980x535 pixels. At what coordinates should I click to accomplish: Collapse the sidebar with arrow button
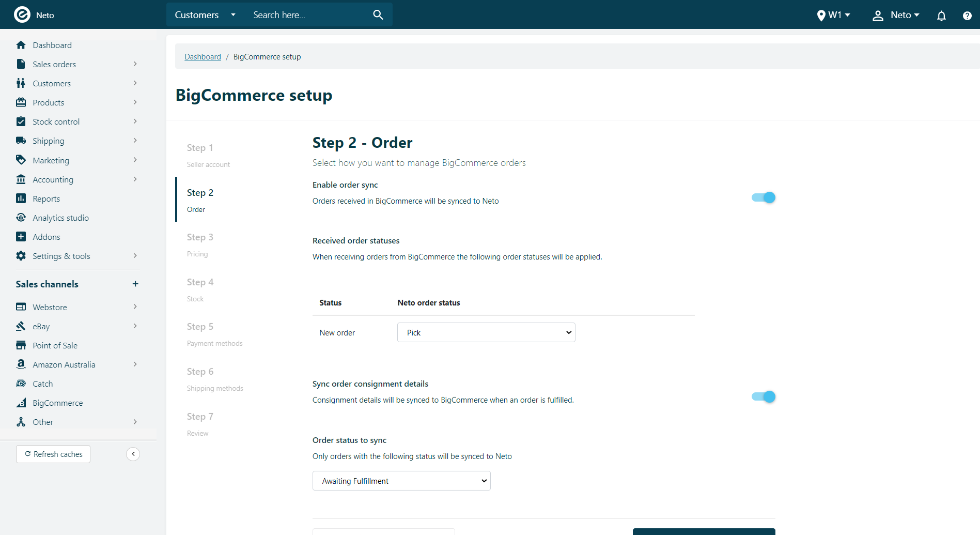coord(133,454)
